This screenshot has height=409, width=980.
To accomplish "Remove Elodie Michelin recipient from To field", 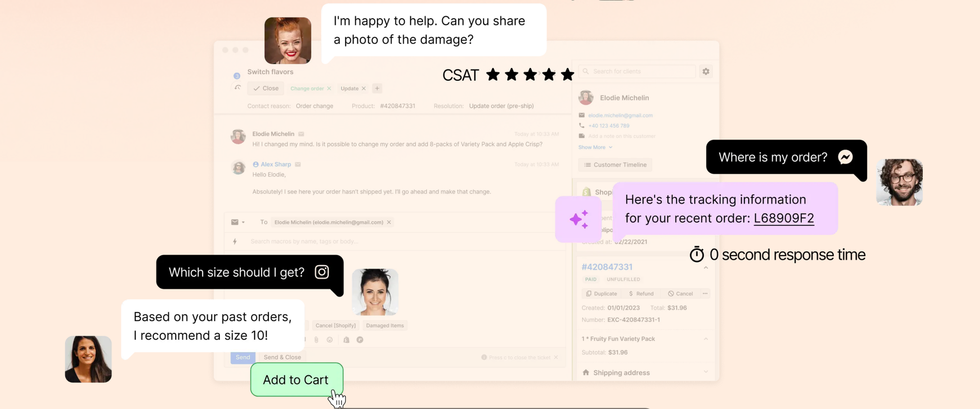I will coord(389,222).
